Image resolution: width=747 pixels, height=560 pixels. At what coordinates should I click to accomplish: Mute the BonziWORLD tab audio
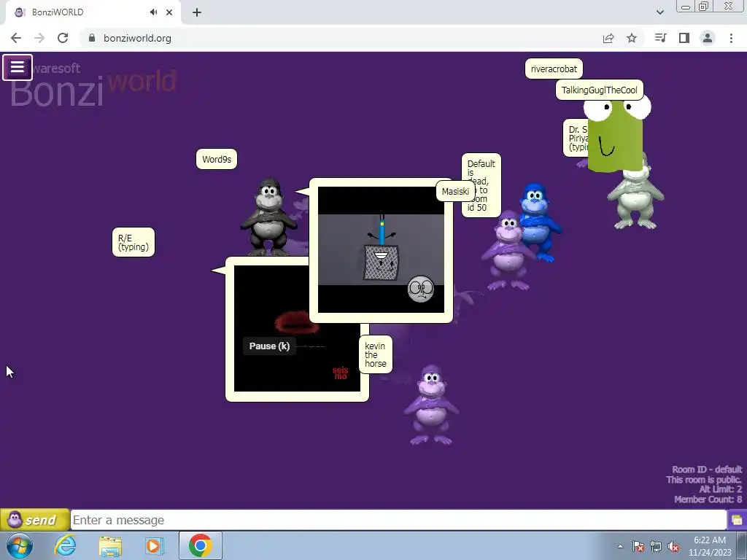pos(153,12)
